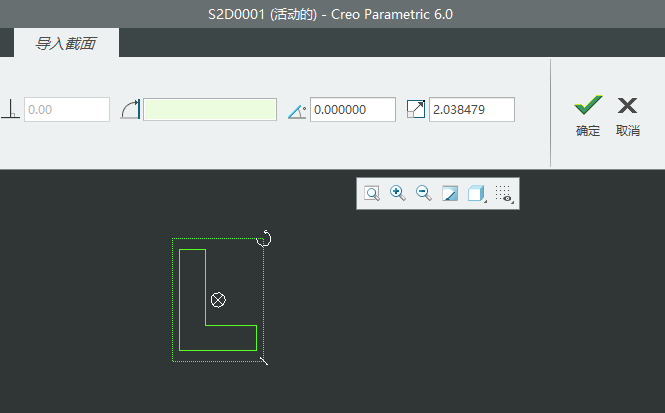Viewport: 665px width, 413px height.
Task: Click the center move handle of section
Action: point(219,300)
